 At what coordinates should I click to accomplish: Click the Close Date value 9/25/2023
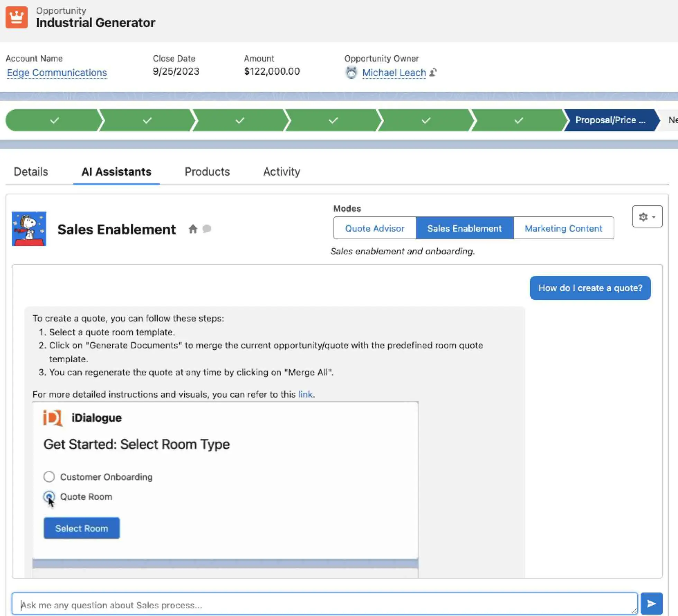coord(176,72)
